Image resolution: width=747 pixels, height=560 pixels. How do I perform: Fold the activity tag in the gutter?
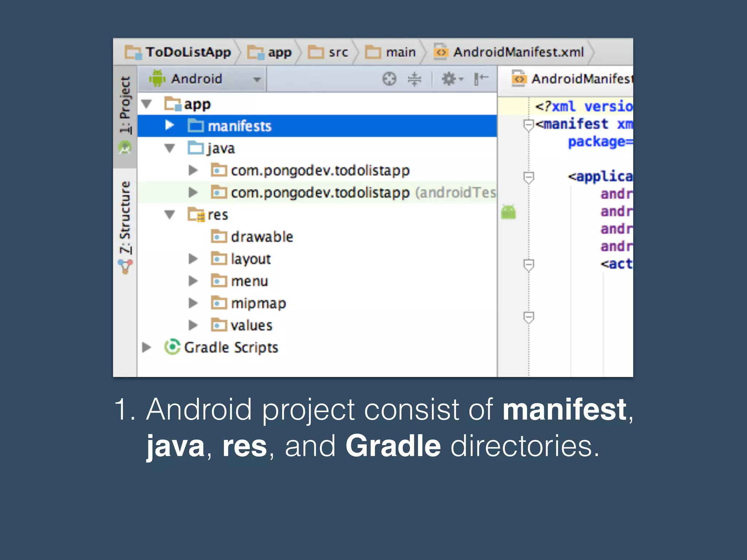(x=529, y=265)
